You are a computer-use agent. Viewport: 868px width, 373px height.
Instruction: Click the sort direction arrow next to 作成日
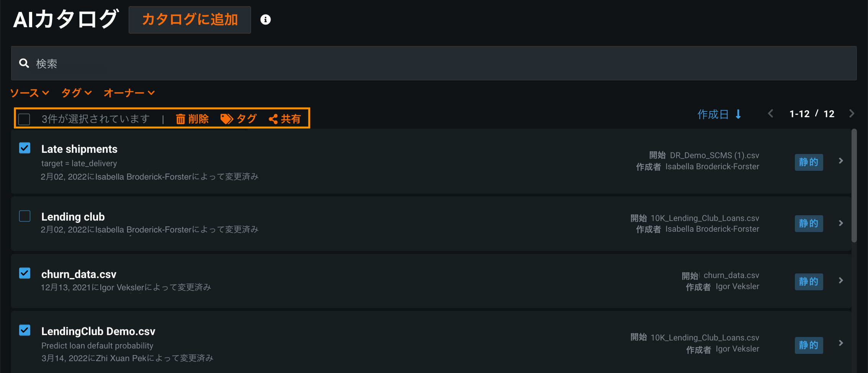tap(738, 114)
